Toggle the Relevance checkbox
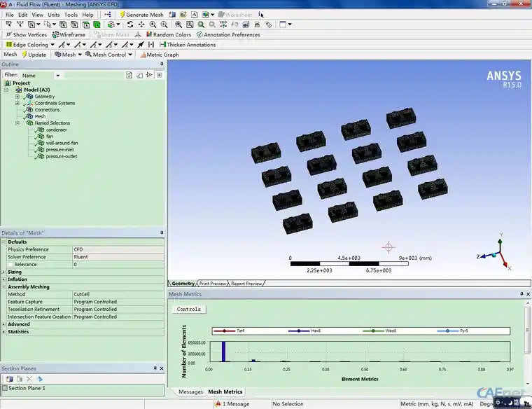The width and height of the screenshot is (532, 409). point(10,265)
